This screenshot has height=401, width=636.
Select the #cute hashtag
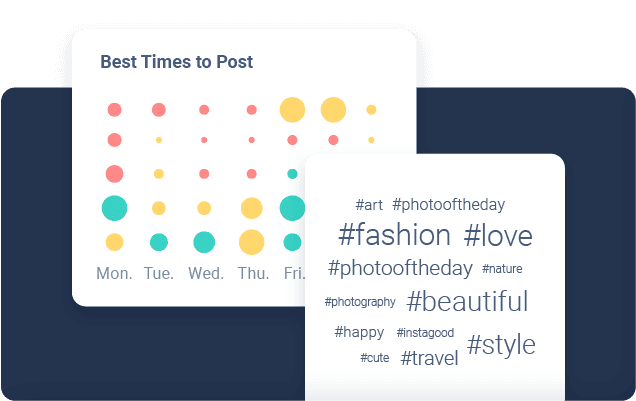[375, 358]
